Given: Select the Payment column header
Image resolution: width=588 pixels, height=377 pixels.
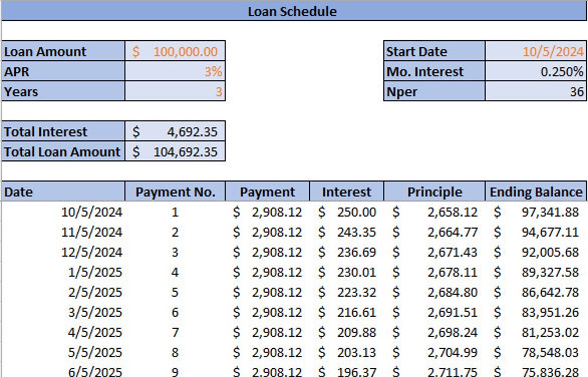Looking at the screenshot, I should point(267,192).
